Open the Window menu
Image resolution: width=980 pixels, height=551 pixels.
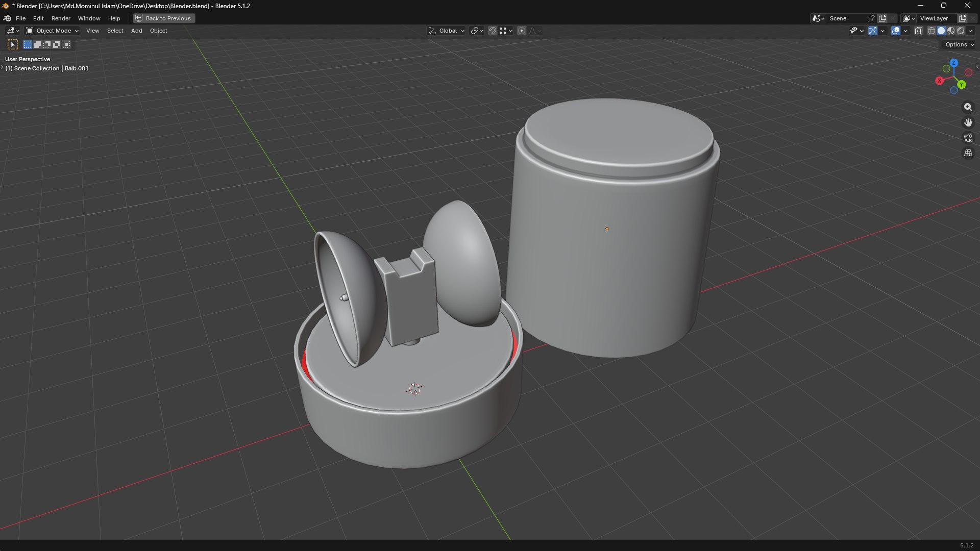coord(89,18)
